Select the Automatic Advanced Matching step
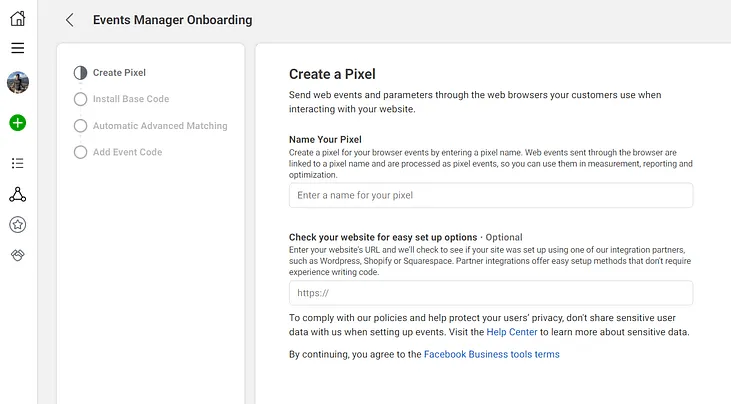Viewport: 731px width, 404px height. coord(159,126)
